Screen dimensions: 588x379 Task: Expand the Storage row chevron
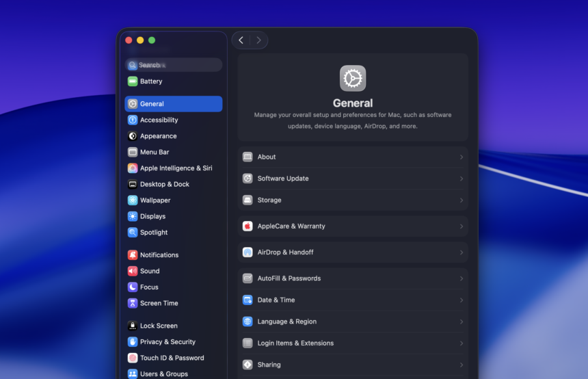click(x=462, y=200)
